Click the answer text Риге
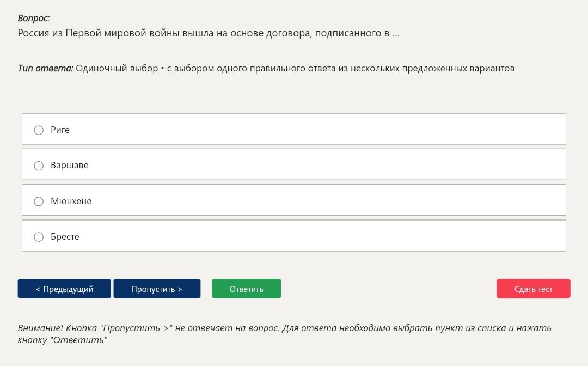The height and width of the screenshot is (366, 588). tap(60, 130)
